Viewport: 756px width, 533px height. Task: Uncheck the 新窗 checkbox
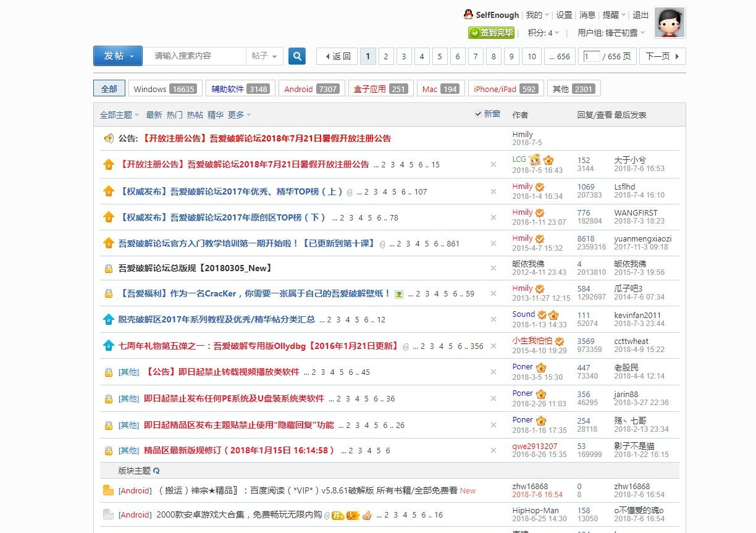(478, 114)
